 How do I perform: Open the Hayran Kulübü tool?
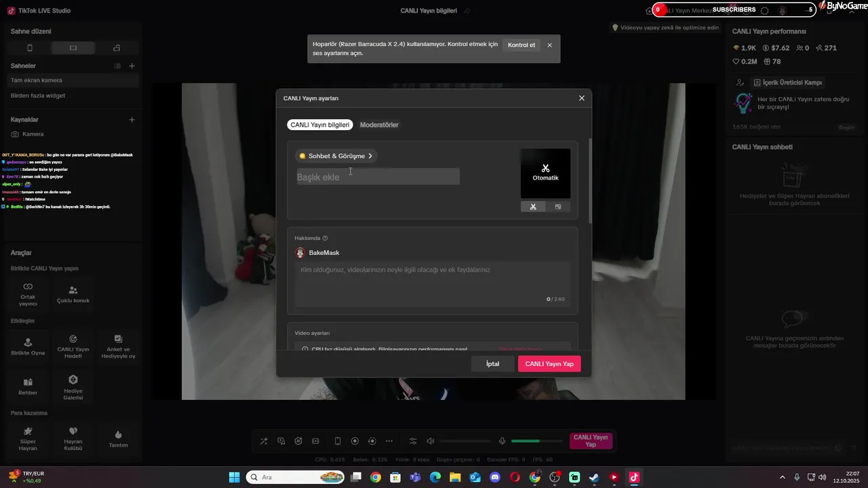click(73, 439)
